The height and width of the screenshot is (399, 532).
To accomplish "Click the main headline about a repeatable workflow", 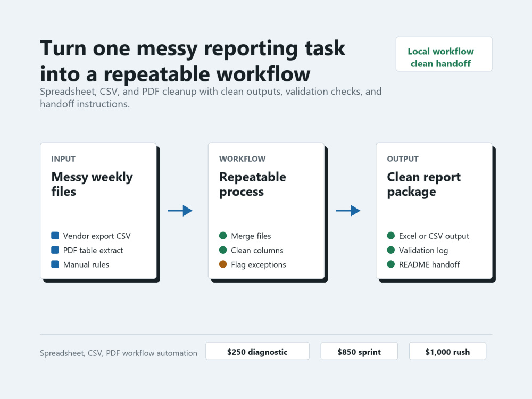I will pos(193,61).
